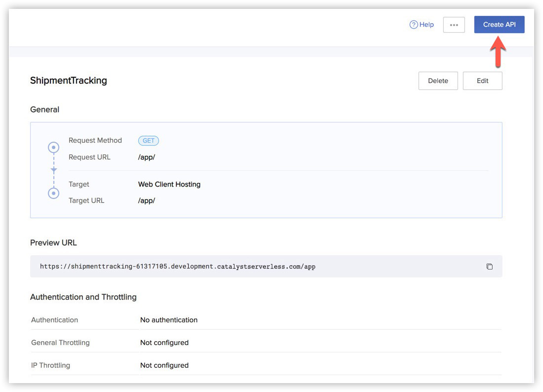Click the No authentication value
543x392 pixels.
pyautogui.click(x=169, y=320)
